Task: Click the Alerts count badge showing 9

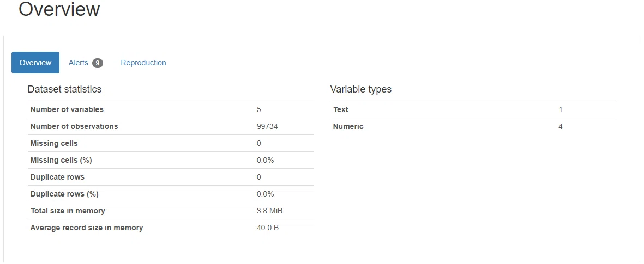Action: point(98,63)
